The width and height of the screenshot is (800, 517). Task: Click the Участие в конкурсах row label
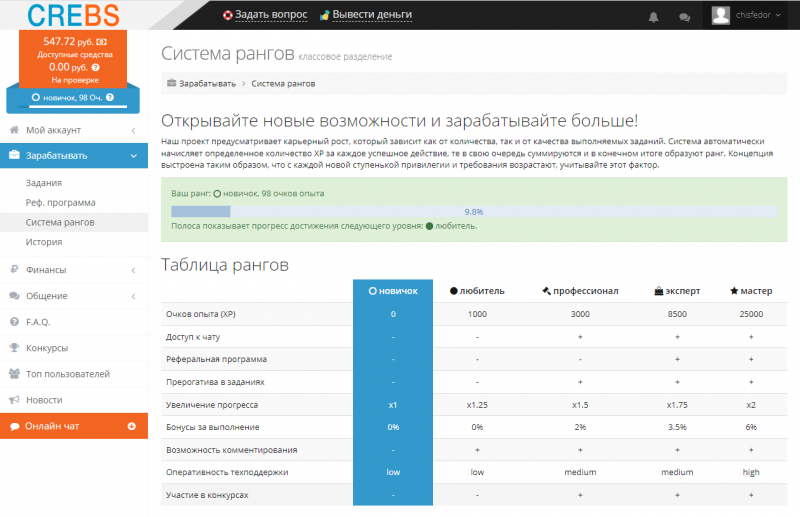click(207, 495)
